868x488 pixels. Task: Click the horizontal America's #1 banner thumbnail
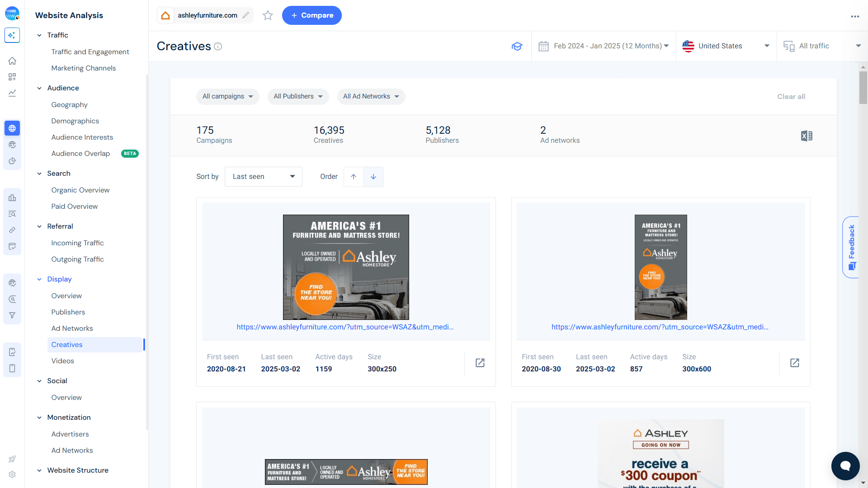(x=346, y=472)
